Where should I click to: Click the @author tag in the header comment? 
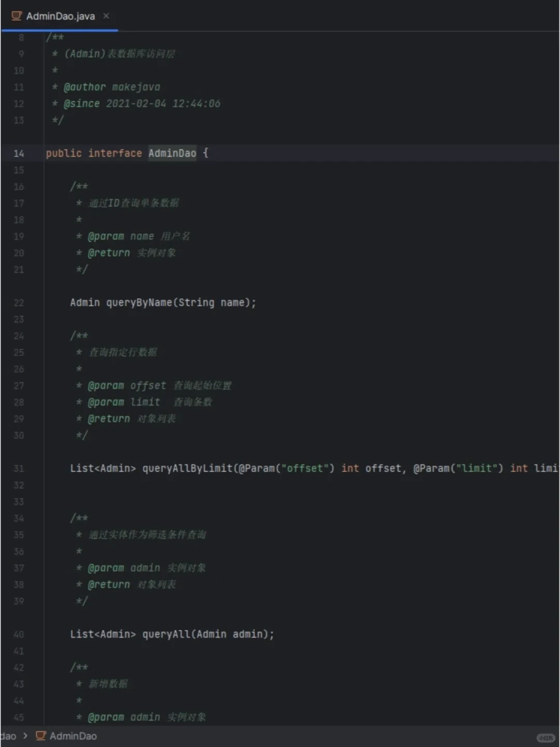click(x=84, y=87)
